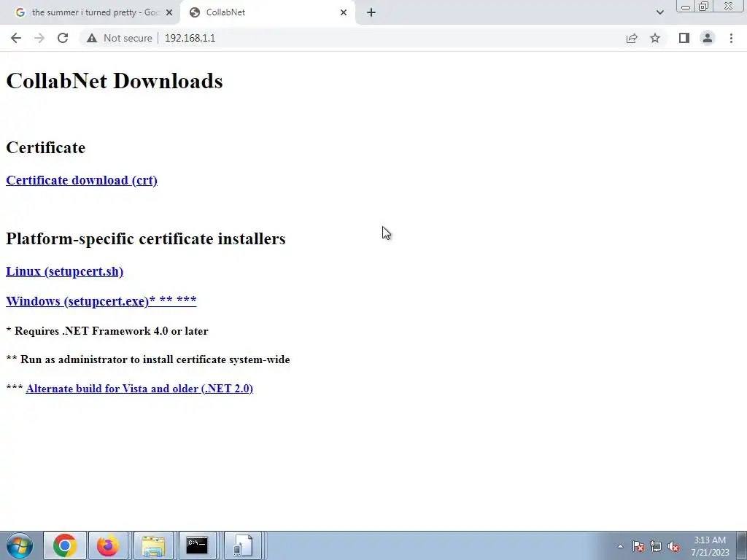747x560 pixels.
Task: Open alternate build for Vista link
Action: [139, 389]
